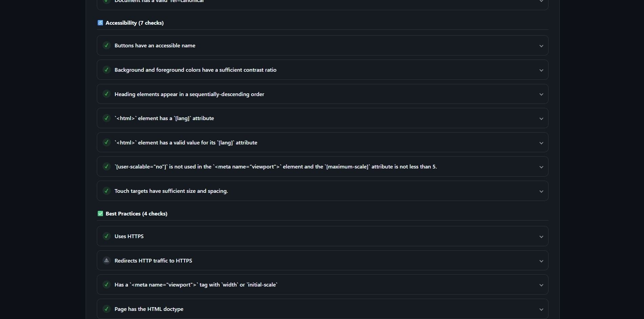This screenshot has height=319, width=644.
Task: Click the checkmark icon for contrast ratio audit
Action: [107, 70]
